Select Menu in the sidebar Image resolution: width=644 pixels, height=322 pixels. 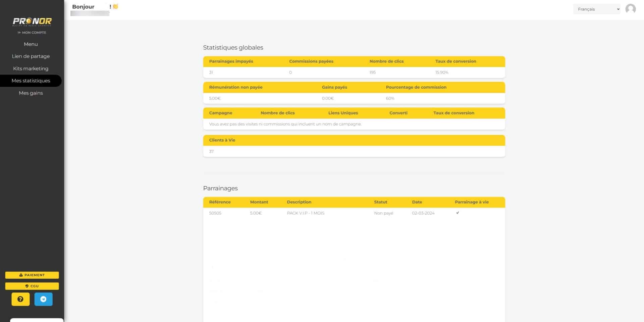[31, 44]
